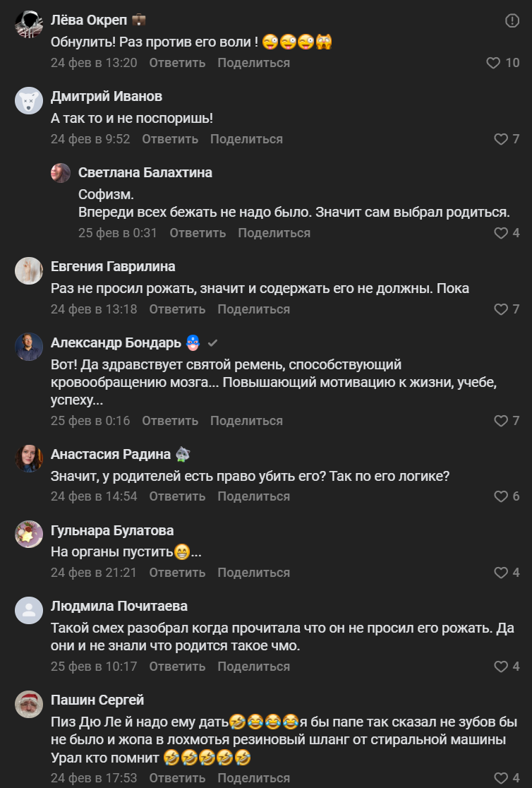Image resolution: width=532 pixels, height=788 pixels.
Task: Click the heart on Александр Бондарь's comment
Action: tap(500, 421)
